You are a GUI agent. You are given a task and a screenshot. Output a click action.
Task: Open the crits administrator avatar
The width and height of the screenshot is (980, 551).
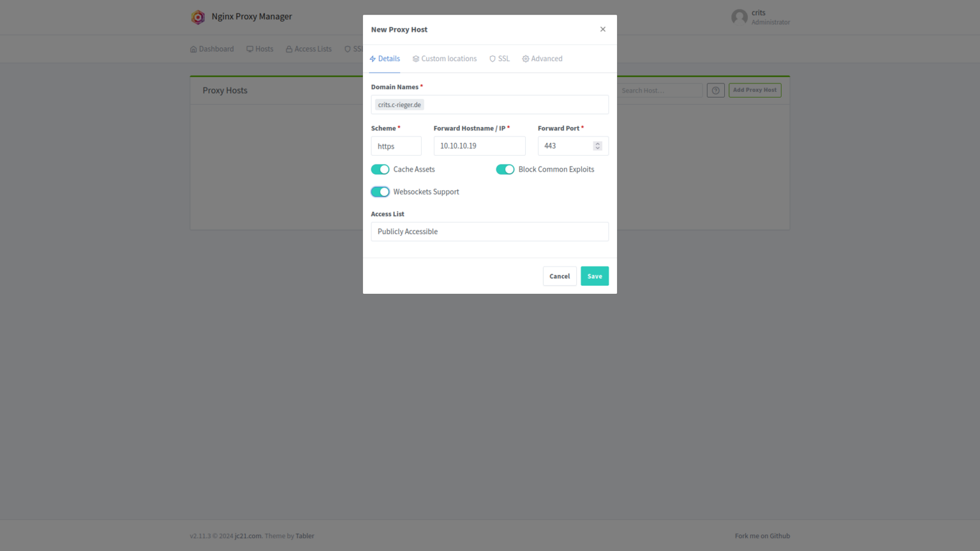pyautogui.click(x=739, y=17)
